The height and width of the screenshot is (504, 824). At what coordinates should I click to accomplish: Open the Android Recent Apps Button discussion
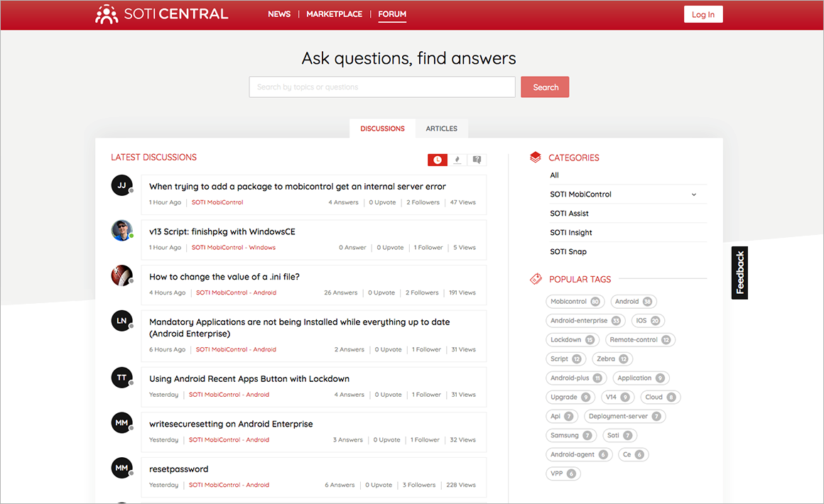click(249, 378)
